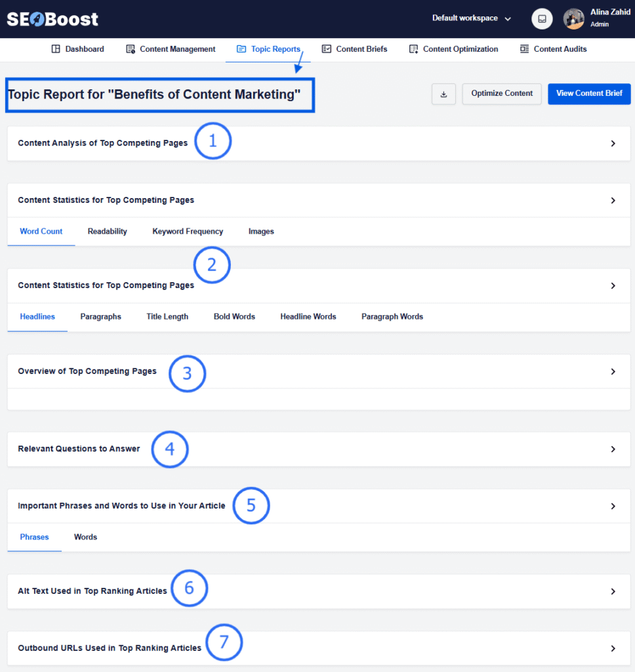
Task: Select the Dashboard navigation icon
Action: point(56,49)
